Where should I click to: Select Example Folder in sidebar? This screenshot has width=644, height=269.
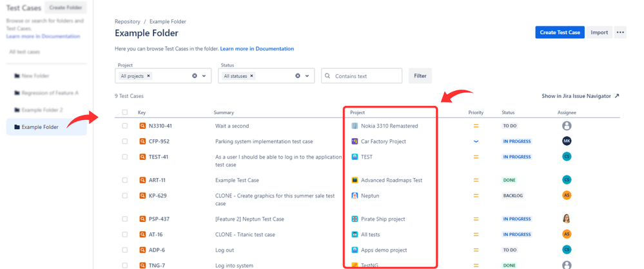[46, 127]
